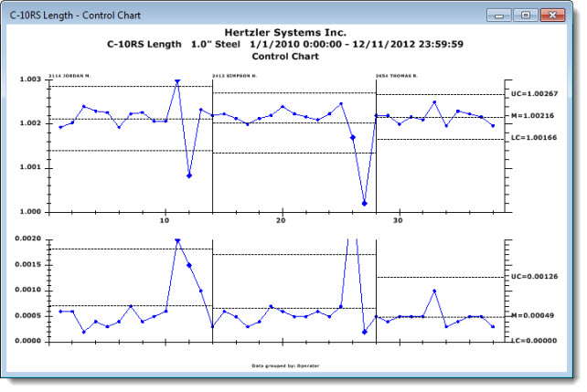Click the 3412 SIMPSON N. operator label
The height and width of the screenshot is (392, 587).
tap(236, 76)
